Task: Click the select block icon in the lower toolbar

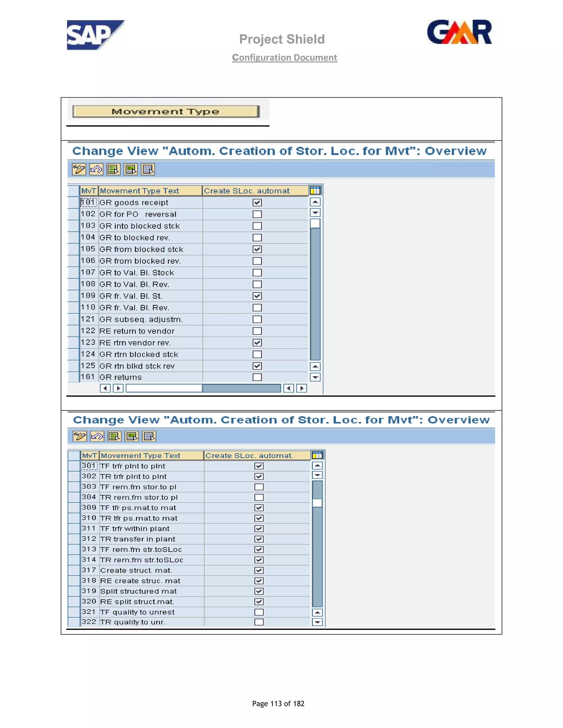Action: 132,436
